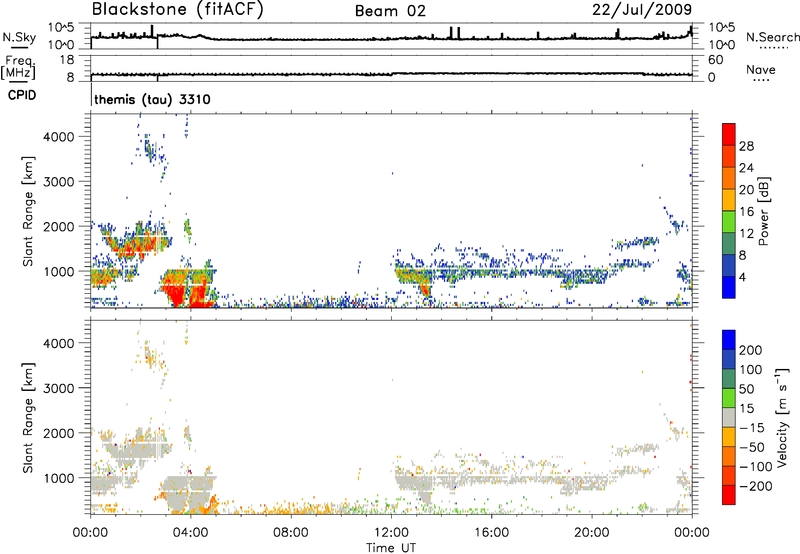Select the "Power [dB]" color bar title
This screenshot has height=554, width=800.
(764, 211)
